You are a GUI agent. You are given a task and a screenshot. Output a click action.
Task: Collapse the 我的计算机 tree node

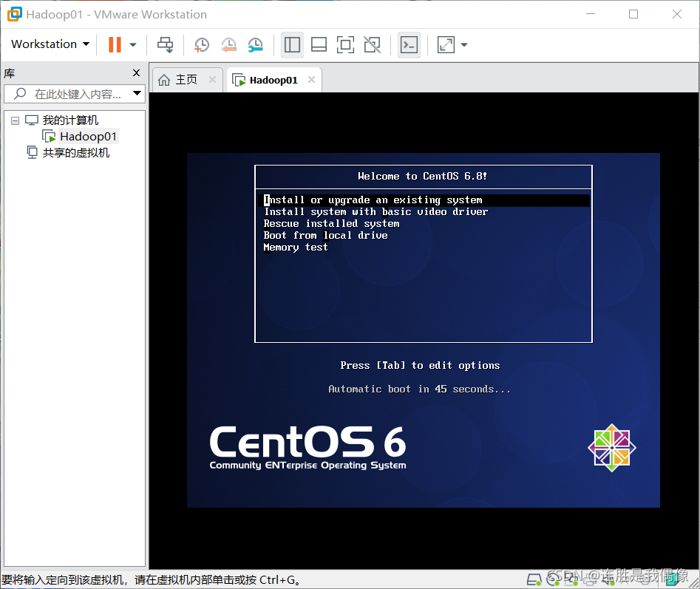(16, 120)
